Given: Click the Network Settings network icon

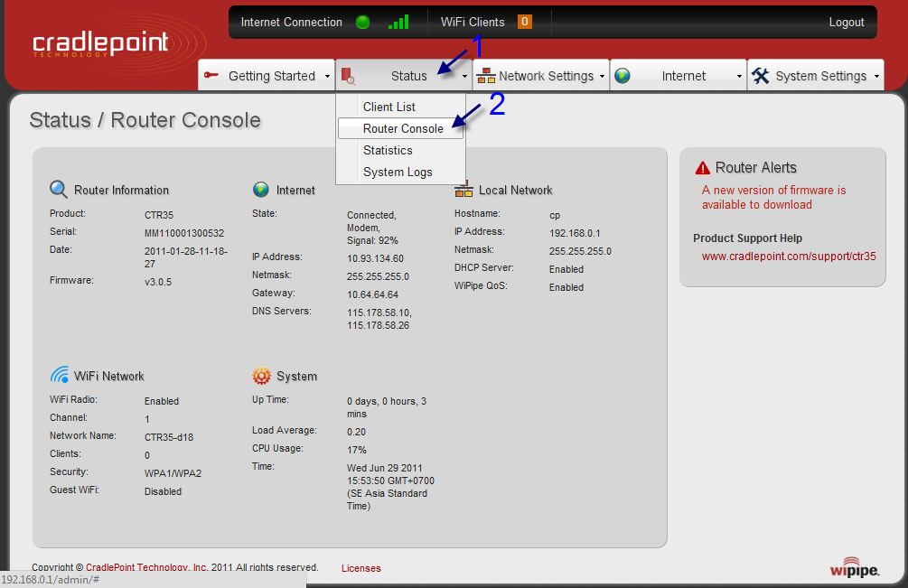Looking at the screenshot, I should coord(486,76).
